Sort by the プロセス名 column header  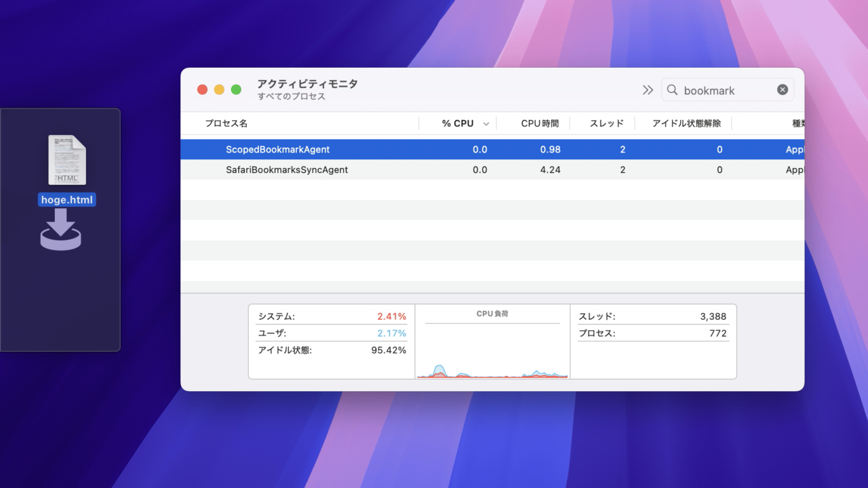point(226,123)
